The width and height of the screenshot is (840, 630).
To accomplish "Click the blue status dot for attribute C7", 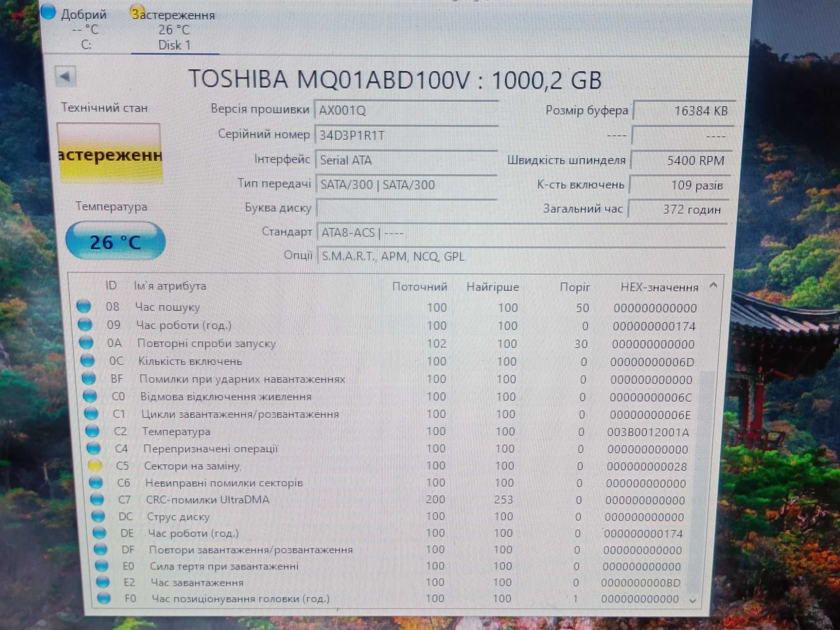I will [x=97, y=499].
